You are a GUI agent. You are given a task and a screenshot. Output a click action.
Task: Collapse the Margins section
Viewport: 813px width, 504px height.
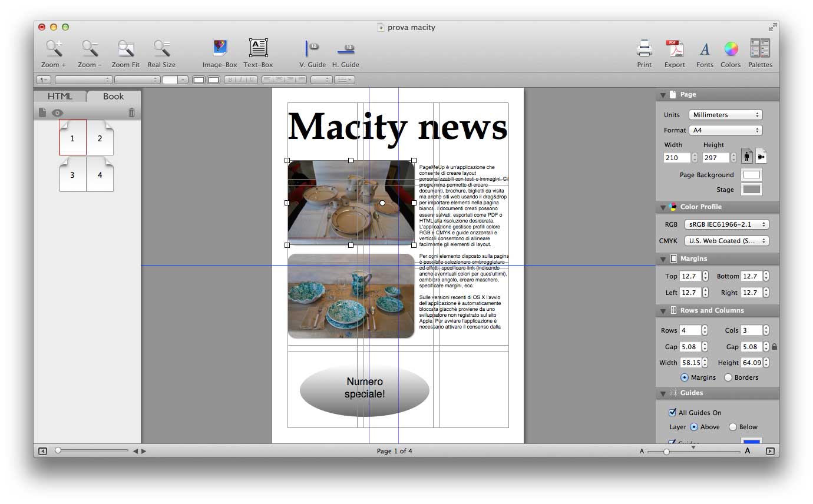(662, 259)
